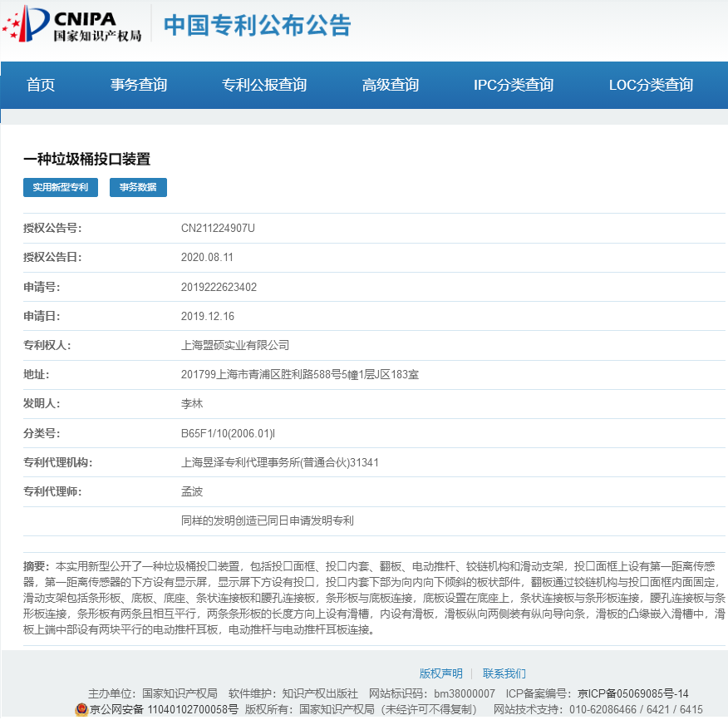
Task: Click the police badge icon in footer
Action: [81, 710]
